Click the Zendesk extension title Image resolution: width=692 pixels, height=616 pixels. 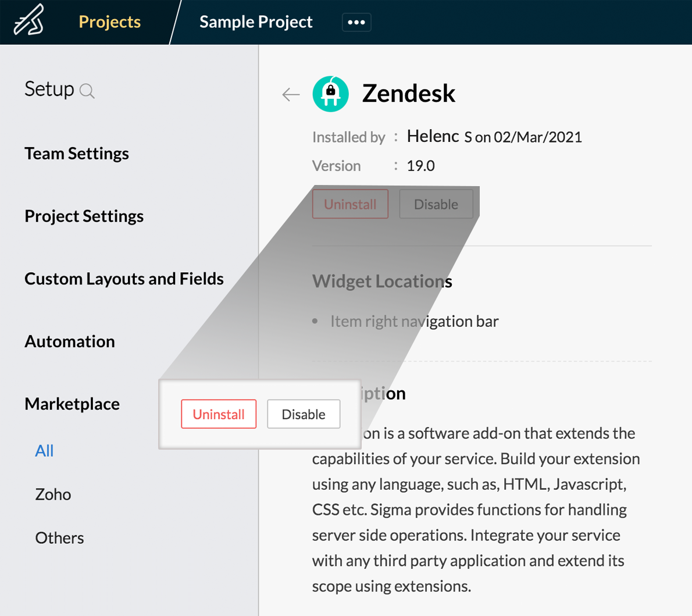[409, 94]
